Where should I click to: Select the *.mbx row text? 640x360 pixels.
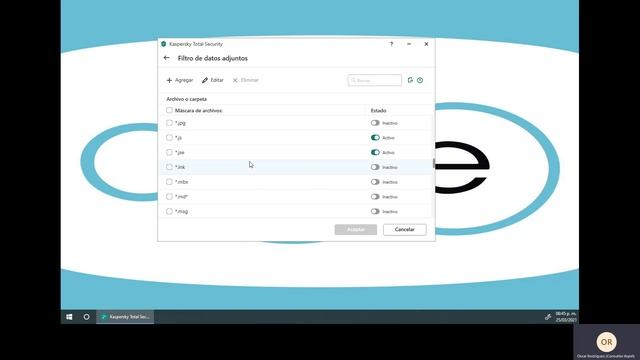181,182
